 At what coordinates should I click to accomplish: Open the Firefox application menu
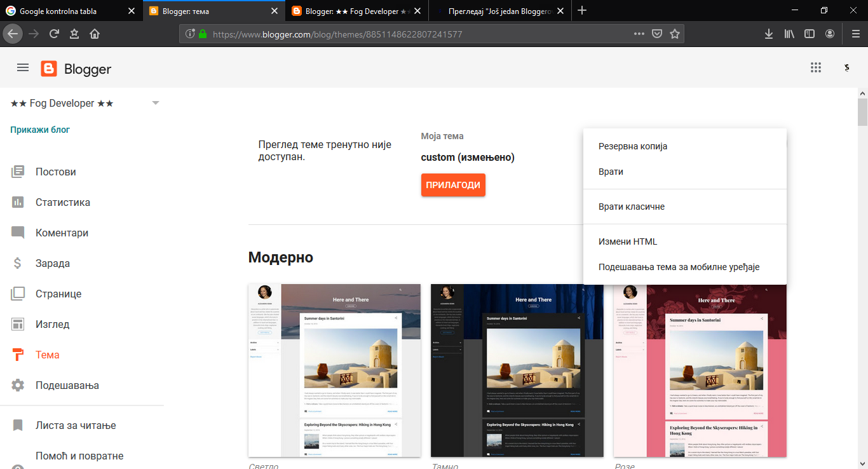[855, 34]
